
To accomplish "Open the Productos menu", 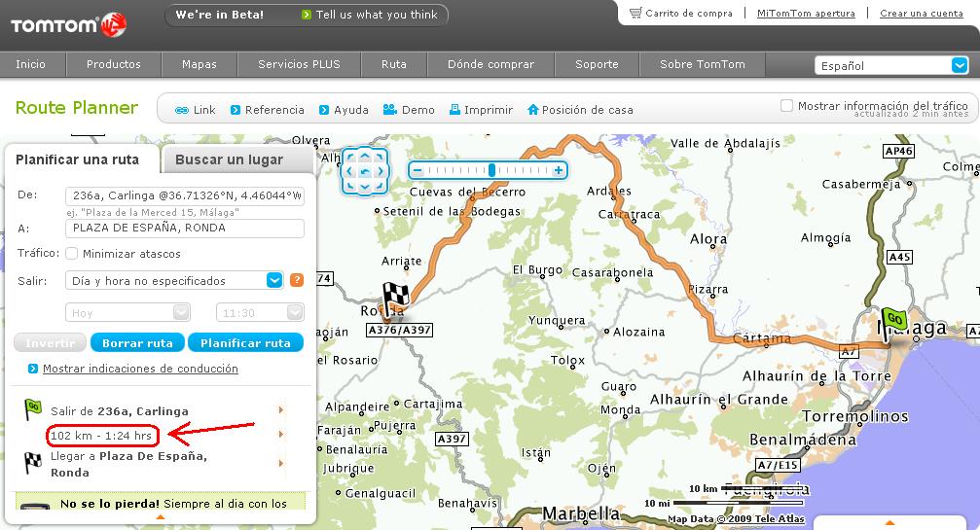I will pos(114,64).
